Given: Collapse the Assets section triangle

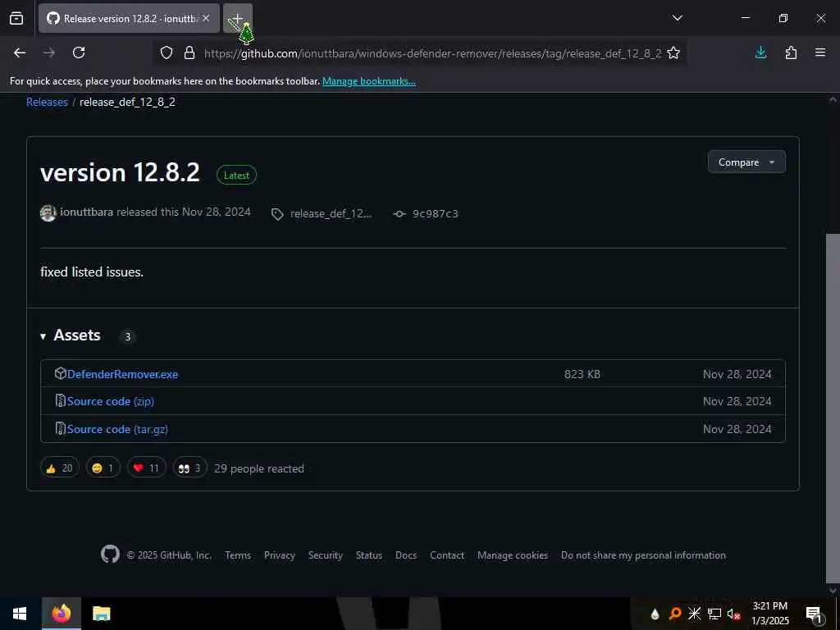Looking at the screenshot, I should click(43, 336).
